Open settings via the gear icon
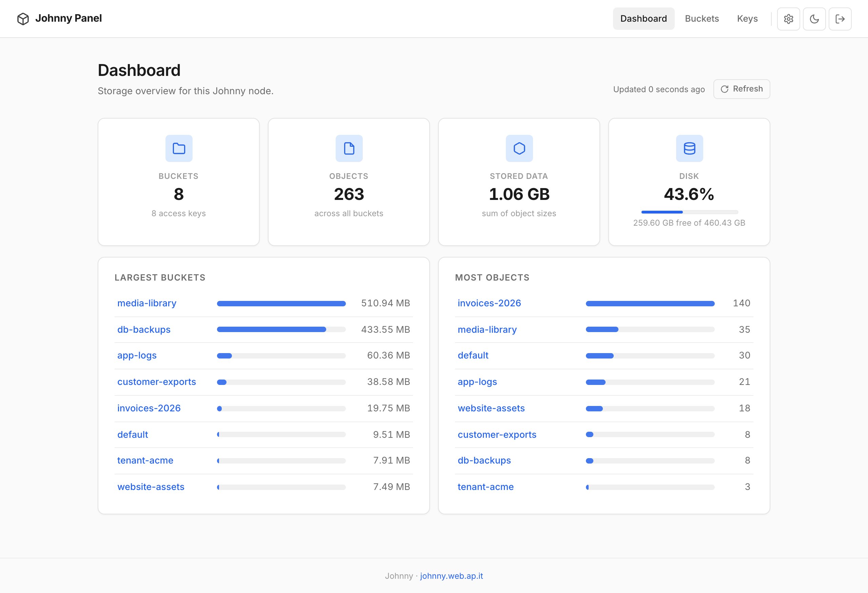Viewport: 868px width, 593px height. (x=788, y=19)
